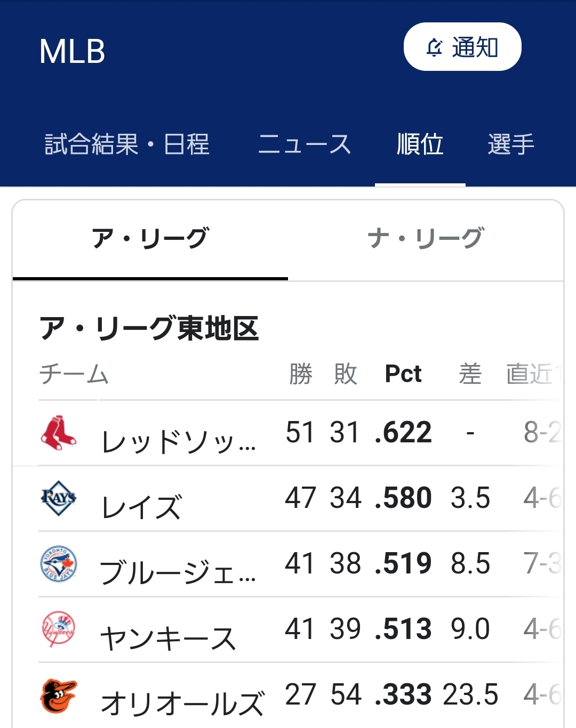Tap the MLB title in header
576x728 pixels.
[x=73, y=52]
